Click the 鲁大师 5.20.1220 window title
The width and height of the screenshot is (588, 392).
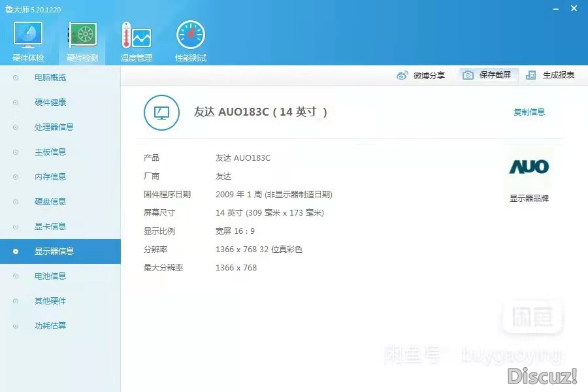pyautogui.click(x=33, y=9)
